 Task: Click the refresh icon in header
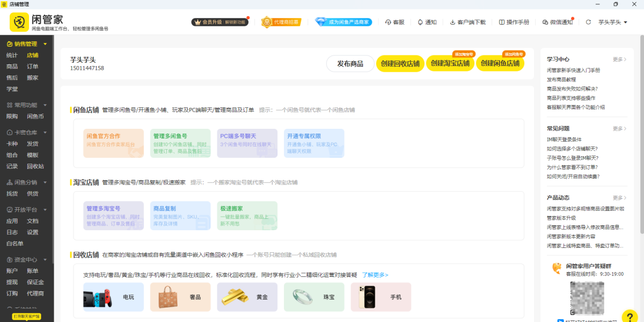point(588,22)
